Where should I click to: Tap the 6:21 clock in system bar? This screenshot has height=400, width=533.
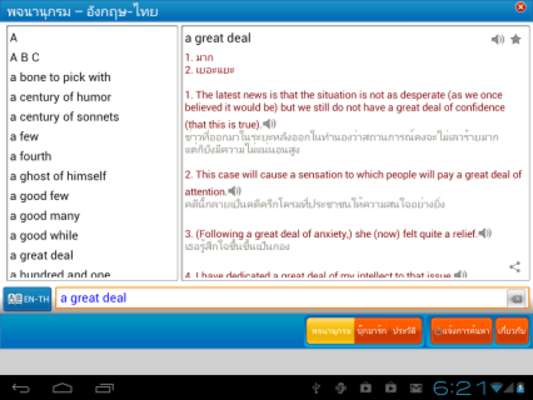click(460, 388)
